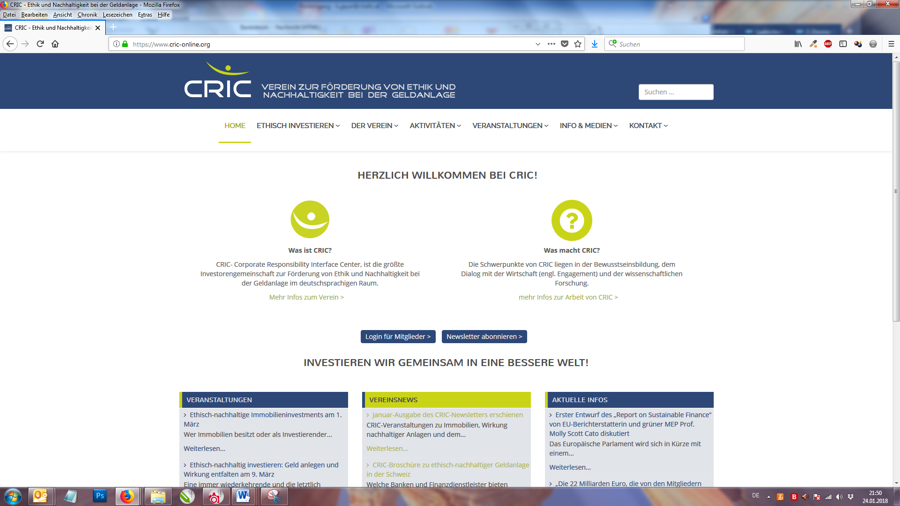Activate the eyedropper color picker extension

click(x=813, y=44)
